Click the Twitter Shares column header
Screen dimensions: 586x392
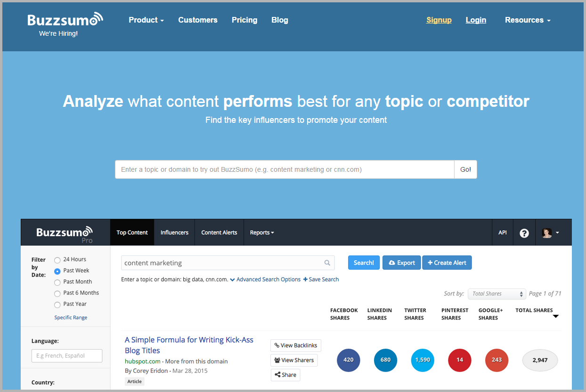pyautogui.click(x=415, y=314)
